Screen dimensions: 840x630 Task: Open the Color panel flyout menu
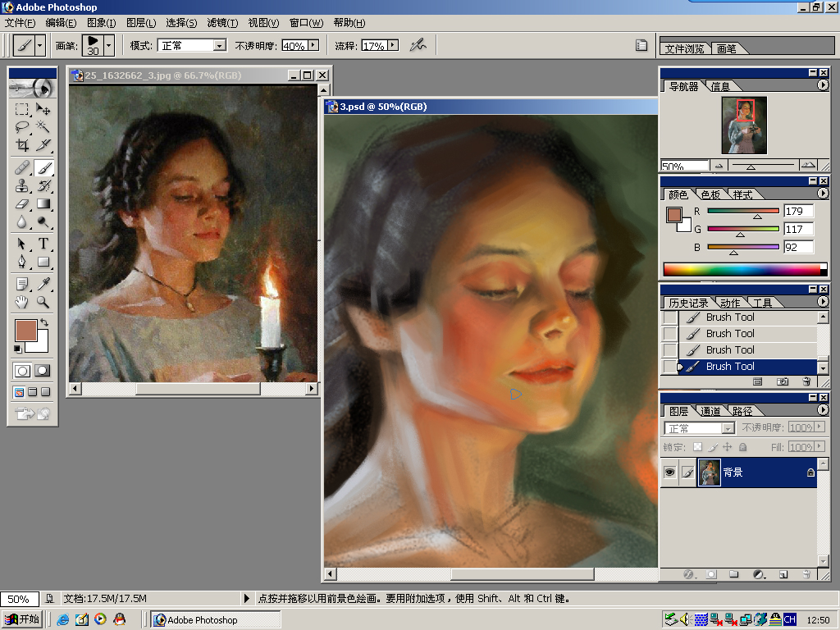tap(823, 194)
